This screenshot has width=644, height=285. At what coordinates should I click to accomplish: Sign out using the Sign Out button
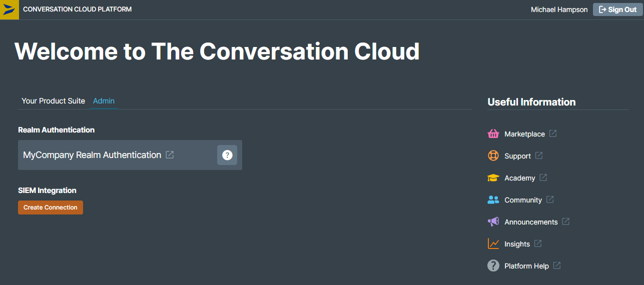coord(617,9)
